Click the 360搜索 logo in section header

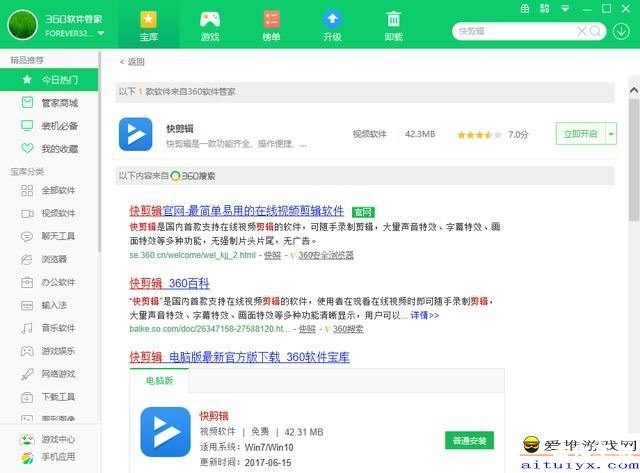point(193,176)
